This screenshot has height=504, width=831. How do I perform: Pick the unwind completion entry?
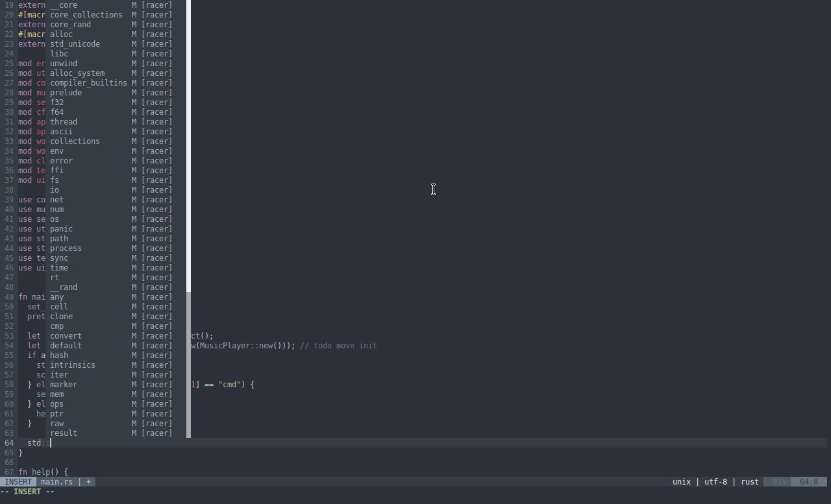tap(116, 64)
